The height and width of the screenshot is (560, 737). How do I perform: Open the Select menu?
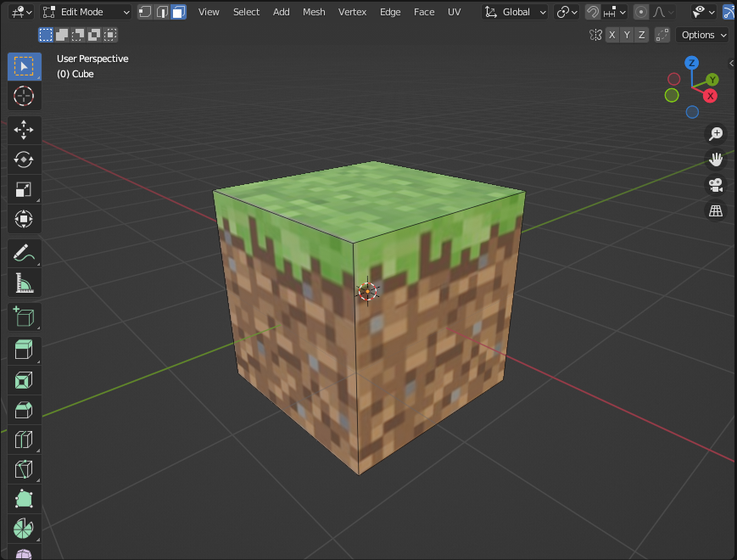246,12
